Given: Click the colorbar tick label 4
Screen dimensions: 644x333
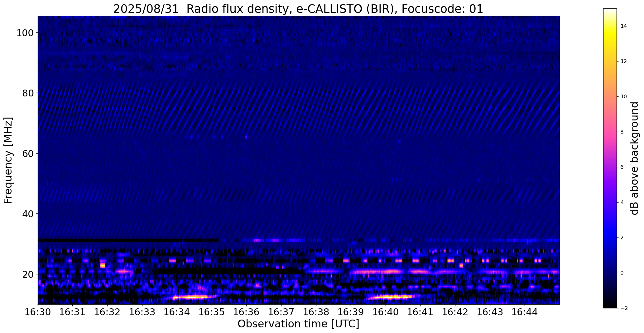Looking at the screenshot, I should [622, 203].
